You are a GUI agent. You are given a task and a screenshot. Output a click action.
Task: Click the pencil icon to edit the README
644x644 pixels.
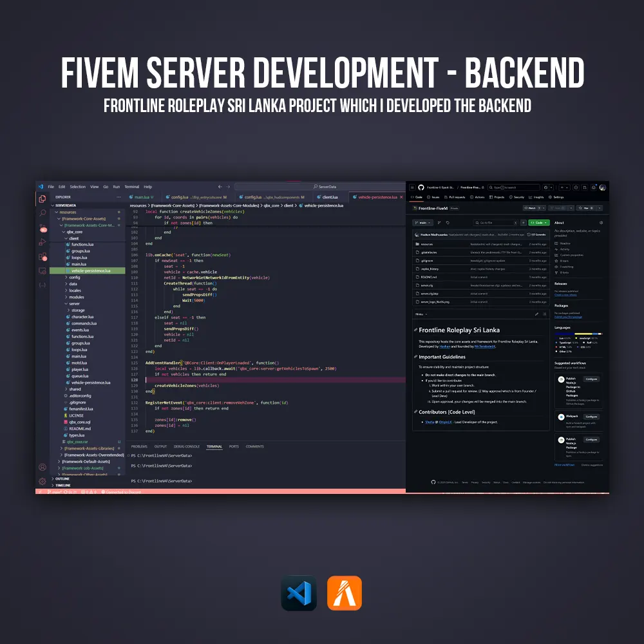536,314
